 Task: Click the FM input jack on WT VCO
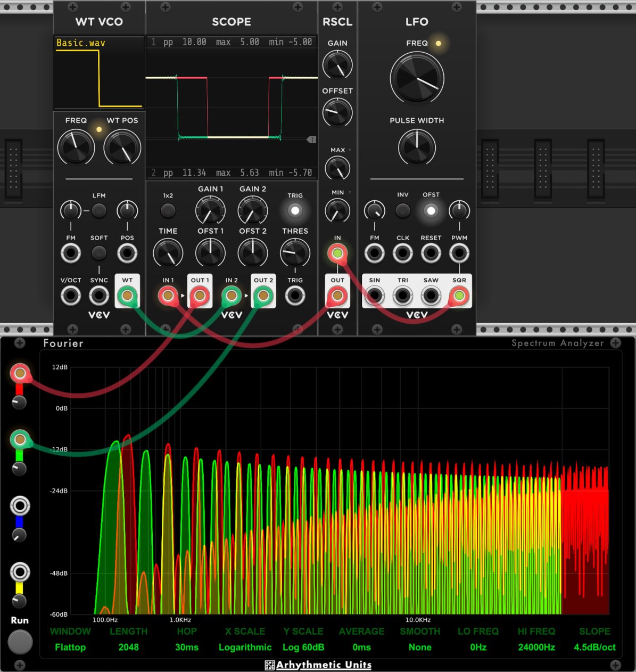(71, 253)
